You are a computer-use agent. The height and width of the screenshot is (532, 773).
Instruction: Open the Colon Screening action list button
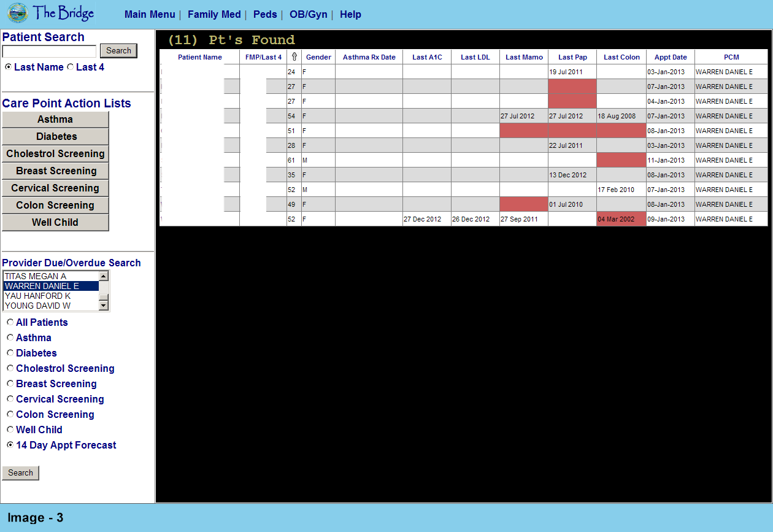point(55,206)
